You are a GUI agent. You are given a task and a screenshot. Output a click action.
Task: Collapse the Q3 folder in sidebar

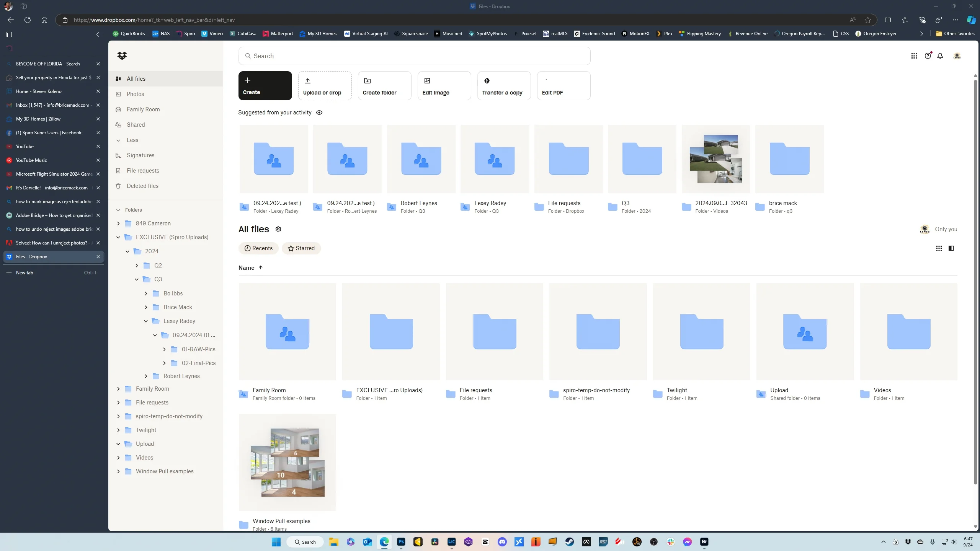(137, 279)
